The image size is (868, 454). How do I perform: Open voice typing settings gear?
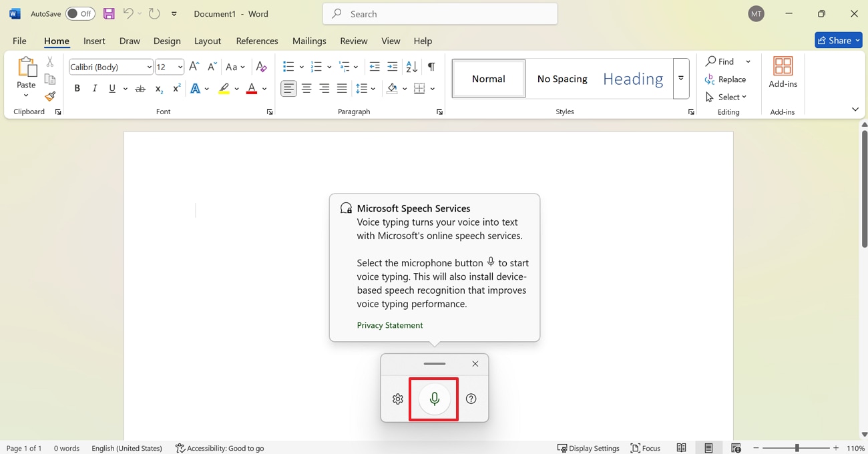pyautogui.click(x=398, y=399)
